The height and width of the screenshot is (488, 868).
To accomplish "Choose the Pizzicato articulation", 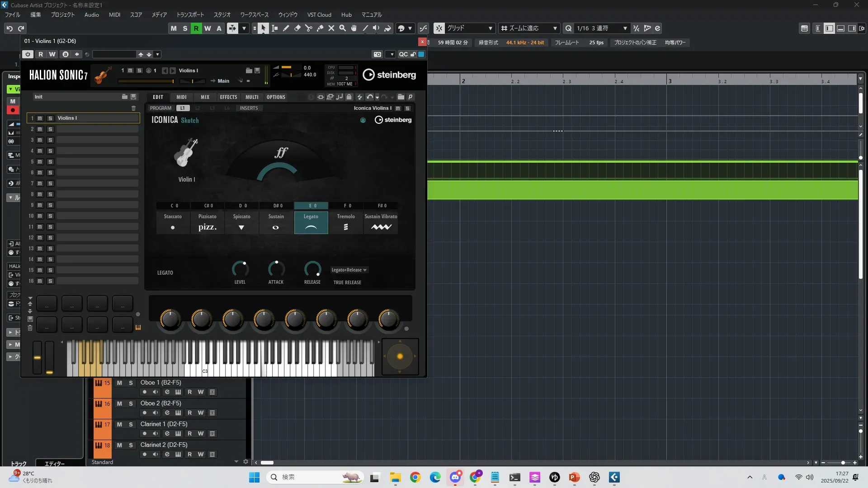I will click(208, 223).
